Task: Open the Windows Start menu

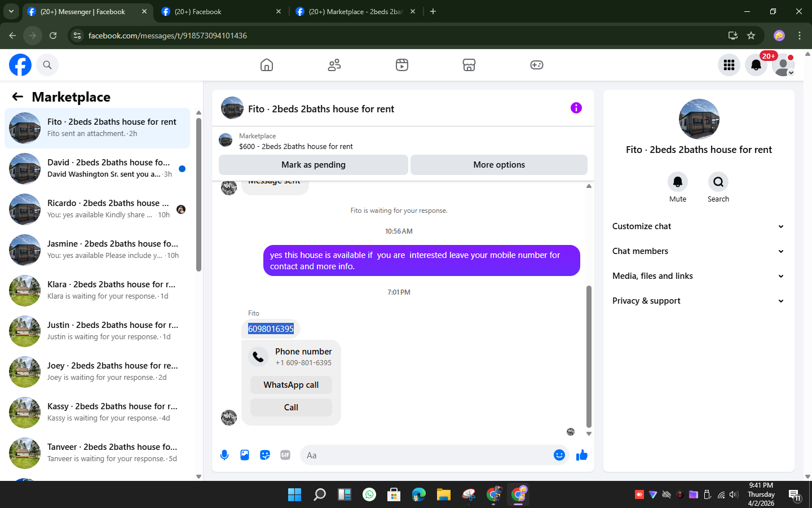Action: 294,494
